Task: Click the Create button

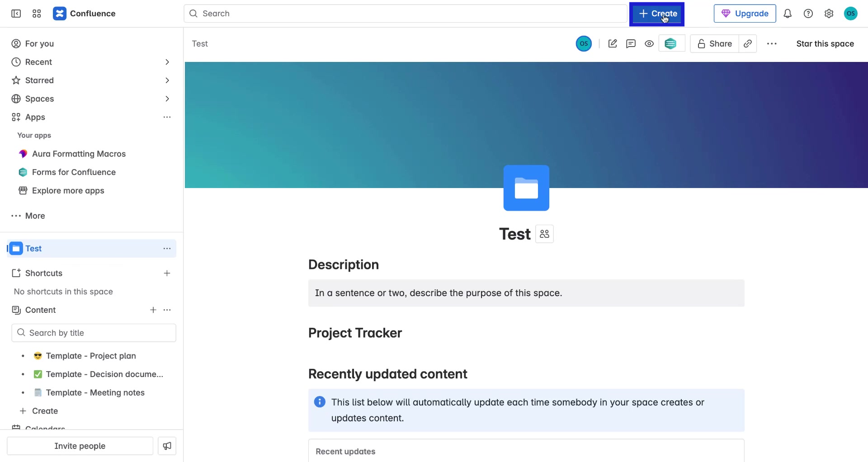Action: (656, 14)
